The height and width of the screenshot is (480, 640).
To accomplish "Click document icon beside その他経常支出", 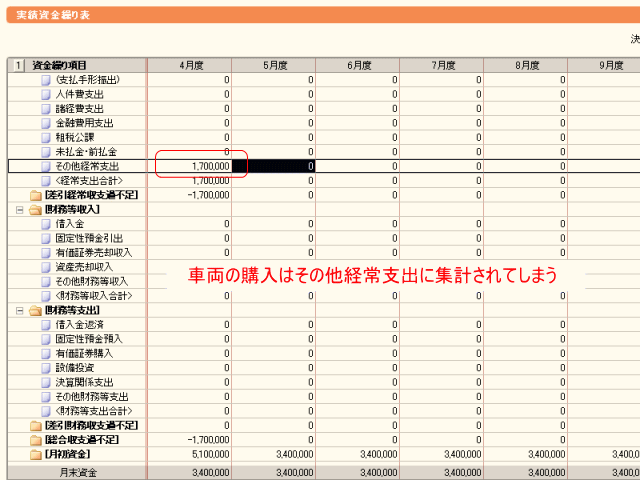I will pos(46,167).
